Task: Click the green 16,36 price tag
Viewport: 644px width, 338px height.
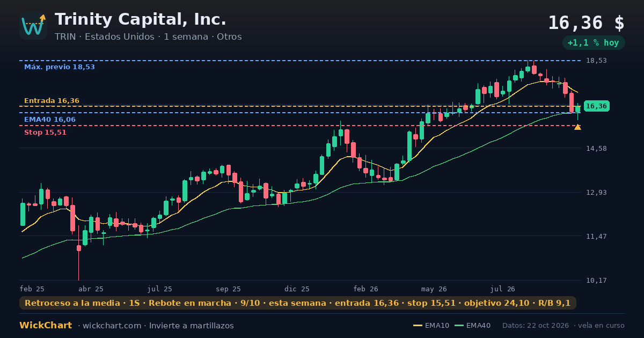Action: pyautogui.click(x=596, y=106)
